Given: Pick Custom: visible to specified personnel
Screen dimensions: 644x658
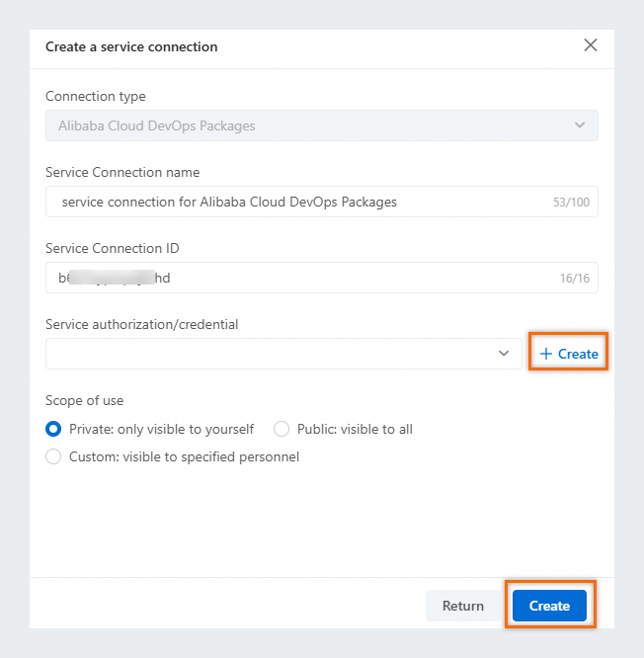Looking at the screenshot, I should coord(53,456).
